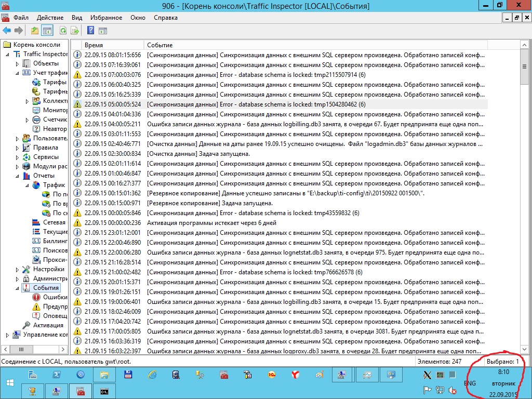Select Сетевая under reports
Viewport: 532px width, 399px height.
[54, 222]
